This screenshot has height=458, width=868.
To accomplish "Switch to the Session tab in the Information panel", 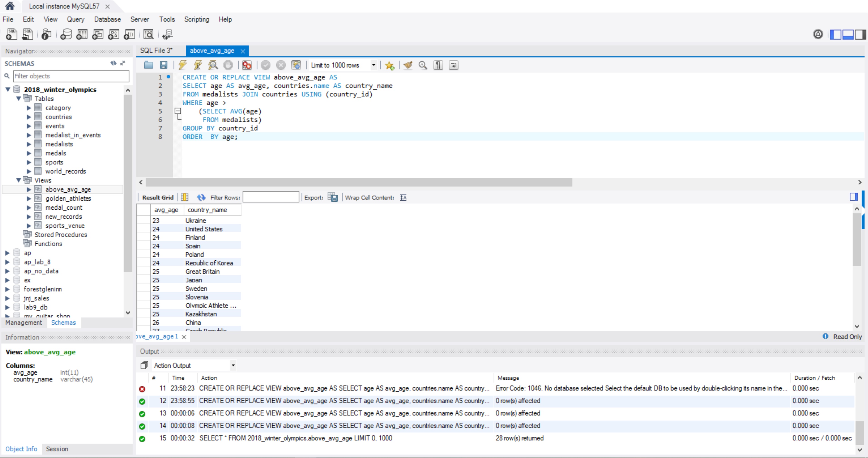I will [57, 448].
